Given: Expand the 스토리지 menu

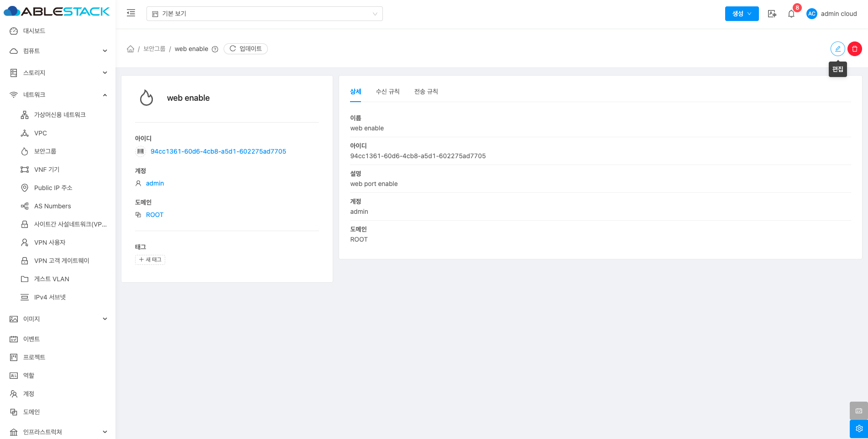Looking at the screenshot, I should coord(58,73).
